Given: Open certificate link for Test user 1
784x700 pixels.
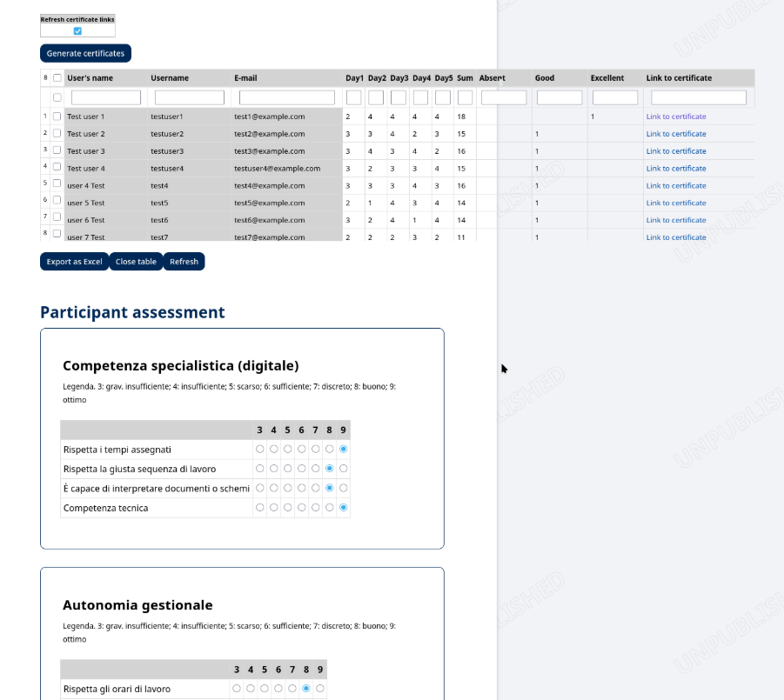Looking at the screenshot, I should [675, 117].
